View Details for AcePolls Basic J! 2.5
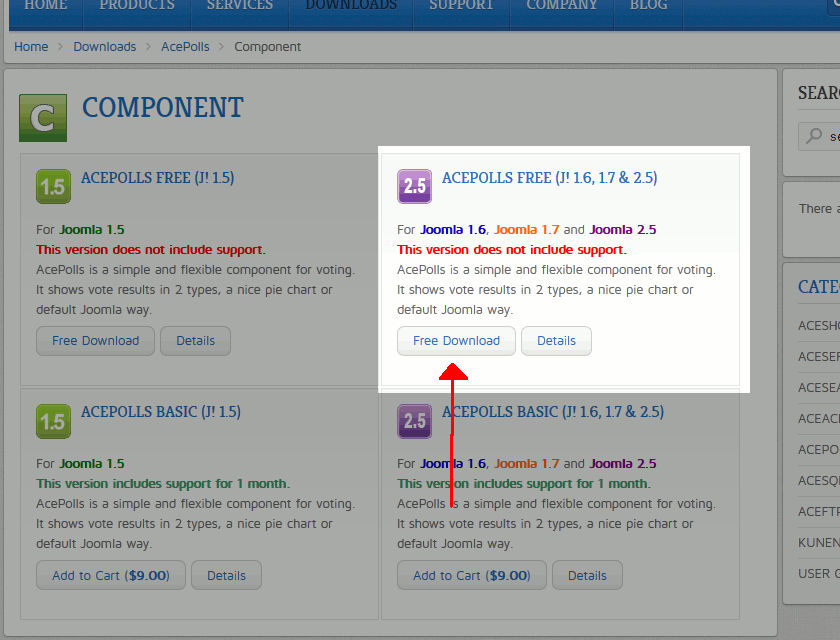Screen dimensions: 840x640 point(588,575)
